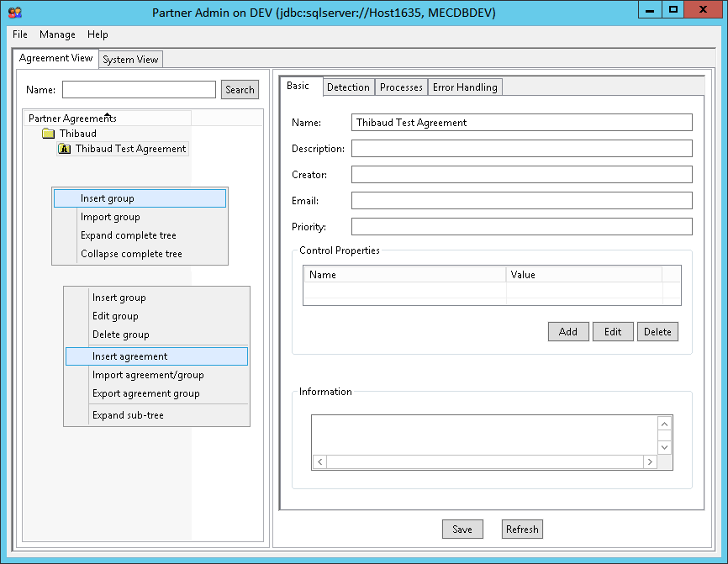This screenshot has width=728, height=564.
Task: Open the File menu
Action: (x=20, y=34)
